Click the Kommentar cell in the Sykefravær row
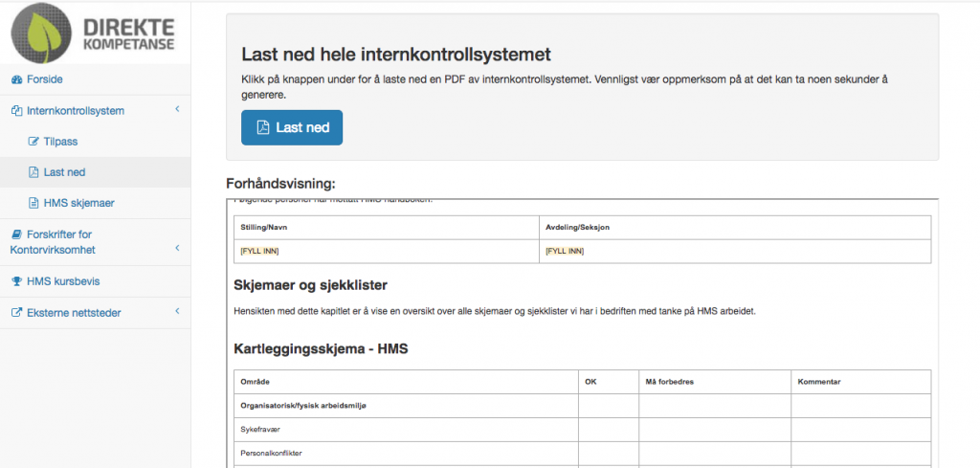This screenshot has width=980, height=468. pos(861,430)
